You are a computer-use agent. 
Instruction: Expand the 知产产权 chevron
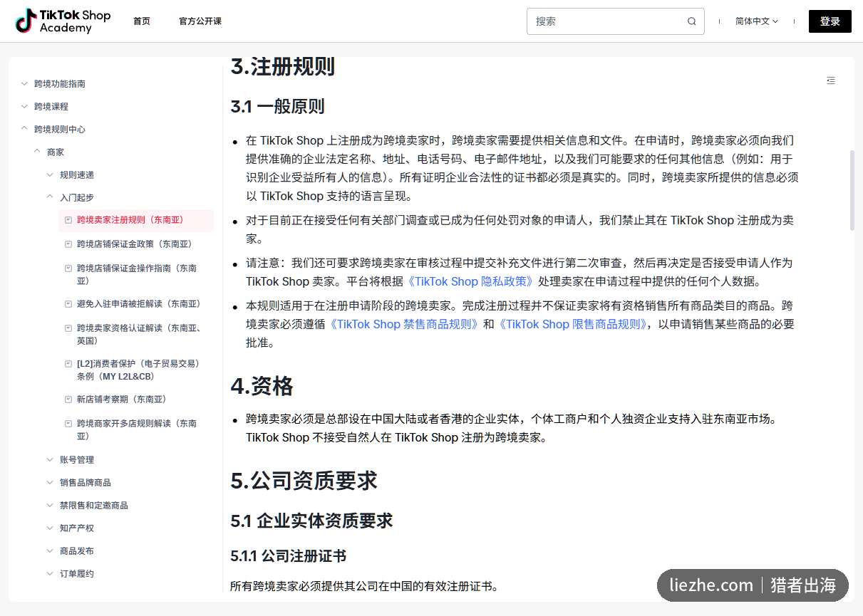tap(50, 528)
